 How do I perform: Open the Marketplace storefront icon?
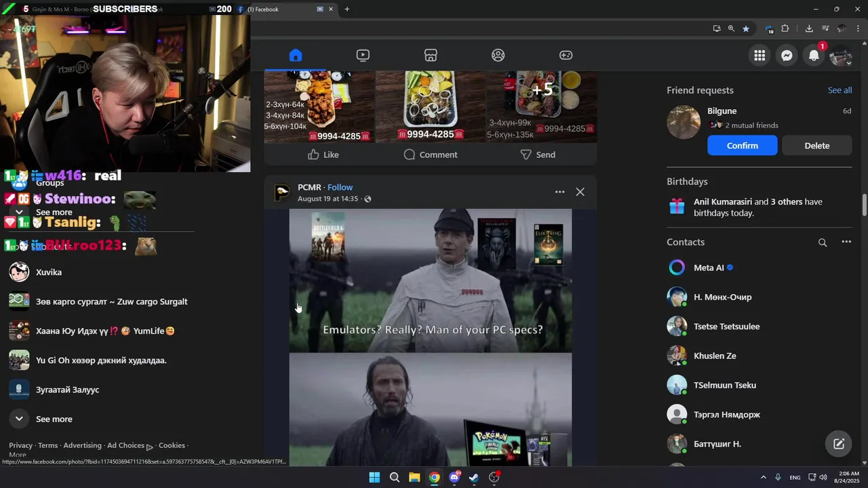pyautogui.click(x=431, y=56)
